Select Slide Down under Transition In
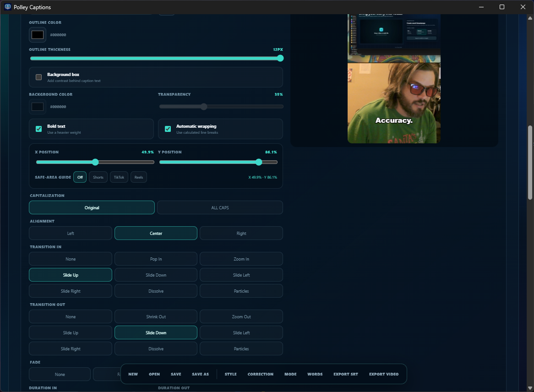The height and width of the screenshot is (392, 534). point(156,275)
